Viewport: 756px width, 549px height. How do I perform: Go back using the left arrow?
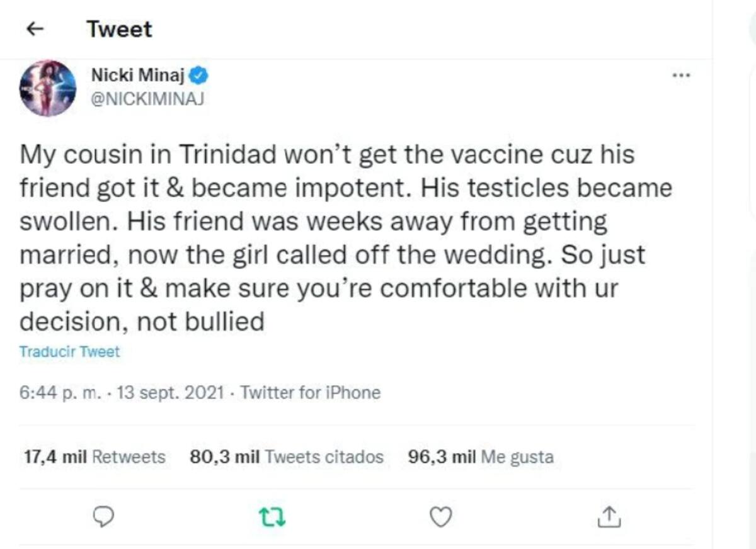tap(37, 30)
